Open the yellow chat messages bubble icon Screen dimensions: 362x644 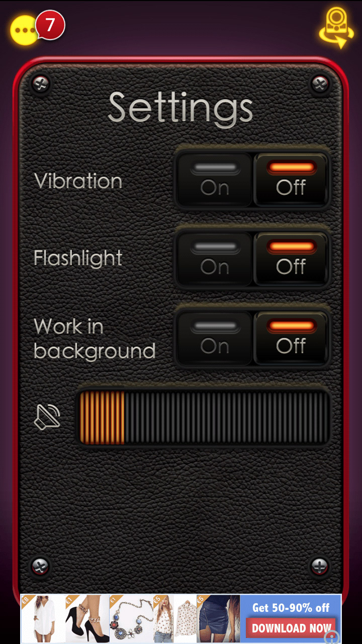point(24,31)
